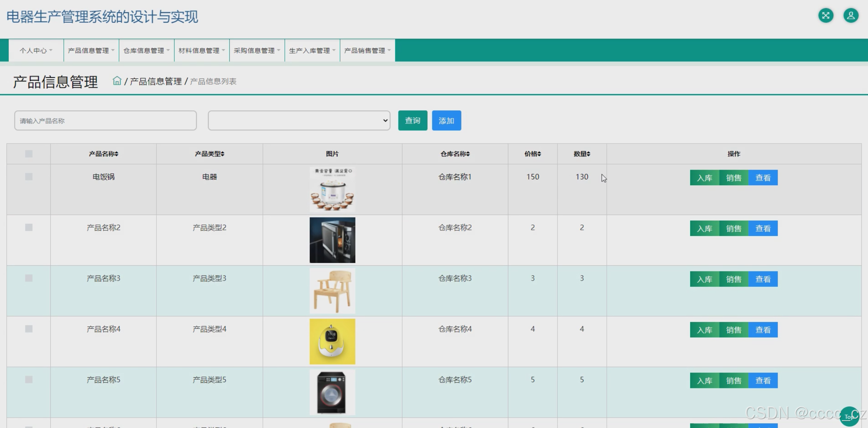Open the user profile icon
868x428 pixels.
coord(851,16)
